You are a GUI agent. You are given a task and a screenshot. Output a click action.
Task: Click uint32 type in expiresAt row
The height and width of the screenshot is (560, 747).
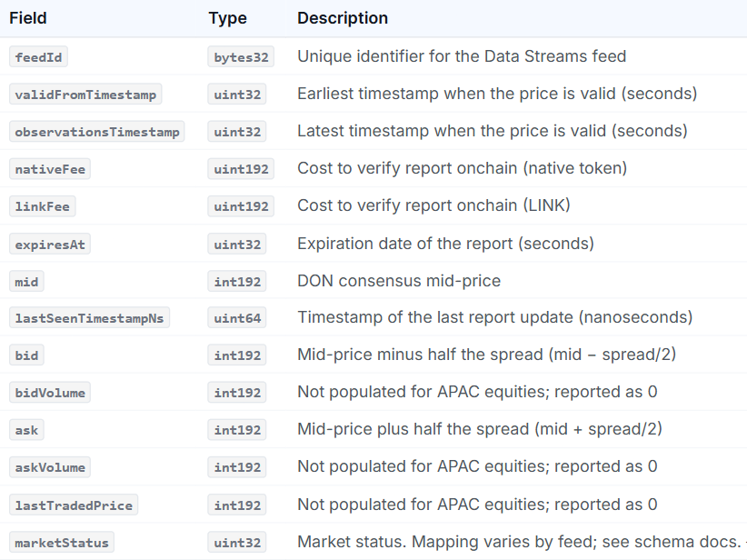point(237,244)
